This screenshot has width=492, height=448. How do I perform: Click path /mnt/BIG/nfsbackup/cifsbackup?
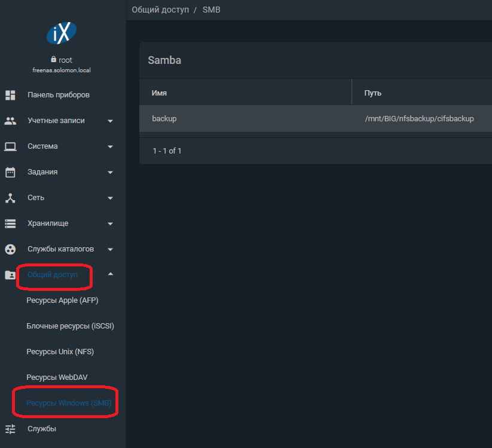tap(419, 119)
